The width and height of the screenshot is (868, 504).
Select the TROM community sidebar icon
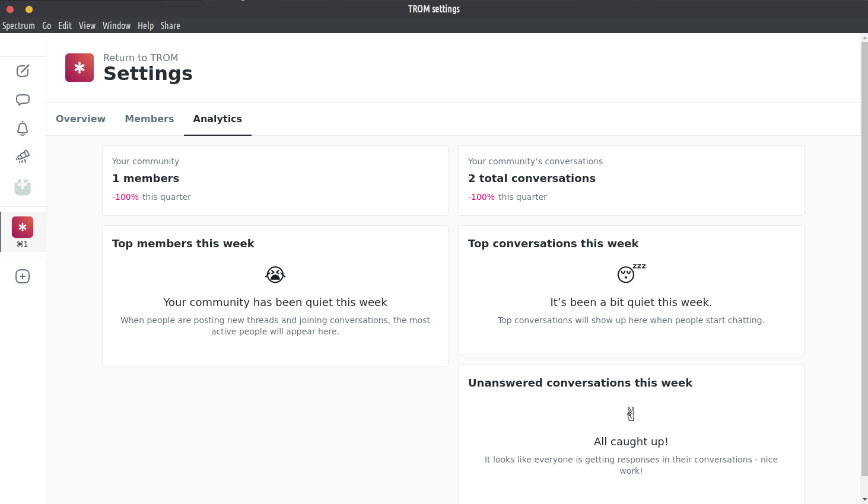click(23, 228)
